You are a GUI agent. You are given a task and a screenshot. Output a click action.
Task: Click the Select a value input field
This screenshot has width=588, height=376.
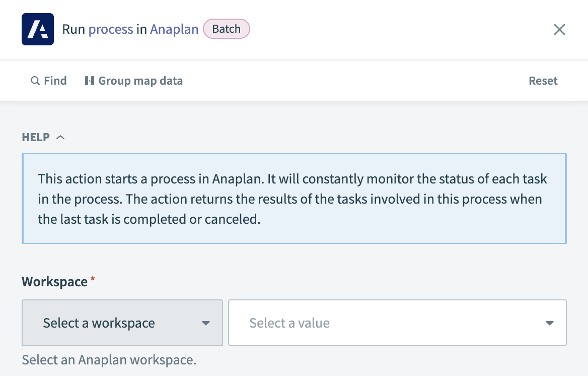(x=352, y=323)
